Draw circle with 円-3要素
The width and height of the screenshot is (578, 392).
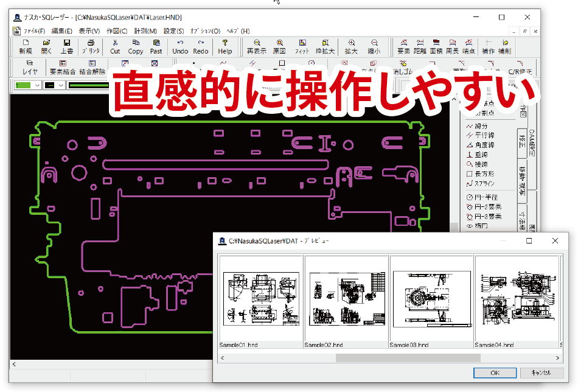484,217
